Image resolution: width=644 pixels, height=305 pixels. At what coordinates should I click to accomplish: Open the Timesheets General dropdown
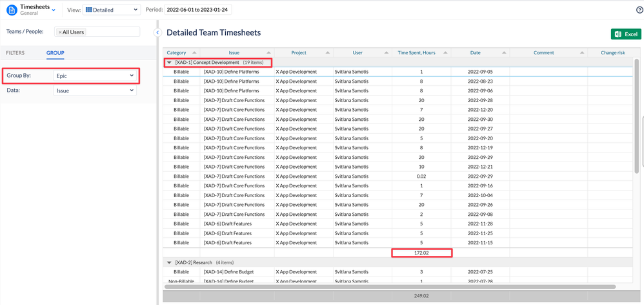tap(54, 10)
